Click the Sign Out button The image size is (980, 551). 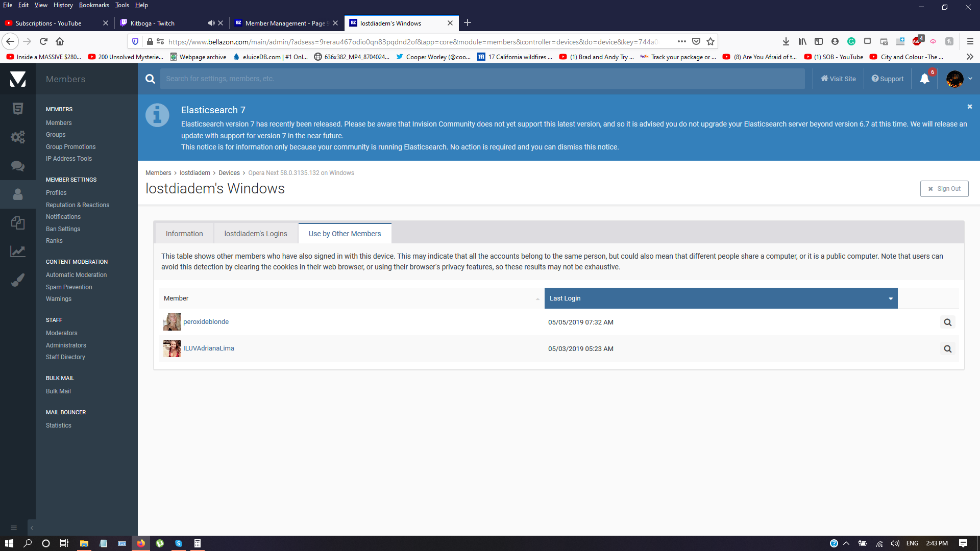[x=944, y=189]
